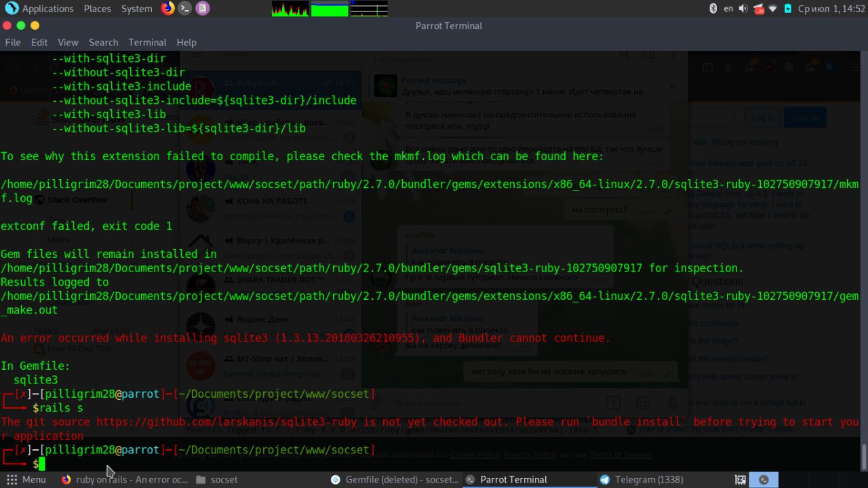Viewport: 868px width, 488px height.
Task: Open the Menu button in bottom taskbar
Action: click(26, 479)
